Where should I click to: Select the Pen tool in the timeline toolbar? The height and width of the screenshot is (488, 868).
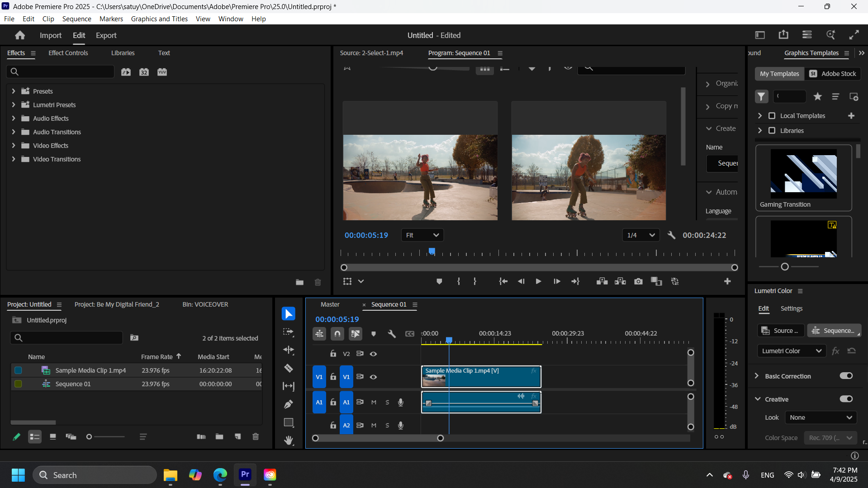click(x=289, y=404)
